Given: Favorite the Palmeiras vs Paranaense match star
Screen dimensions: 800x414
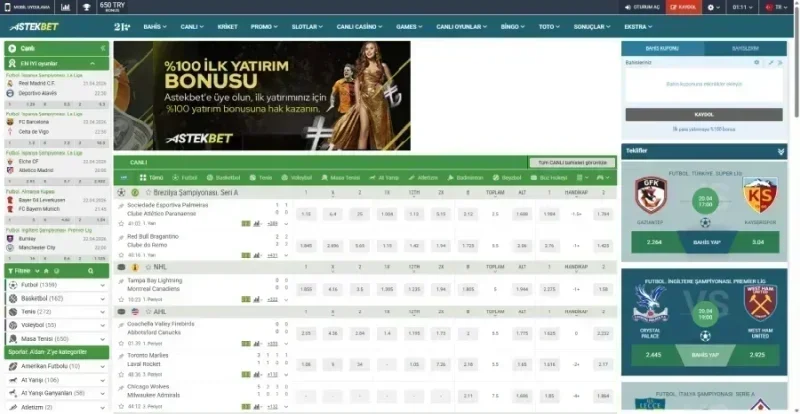Looking at the screenshot, I should click(121, 224).
